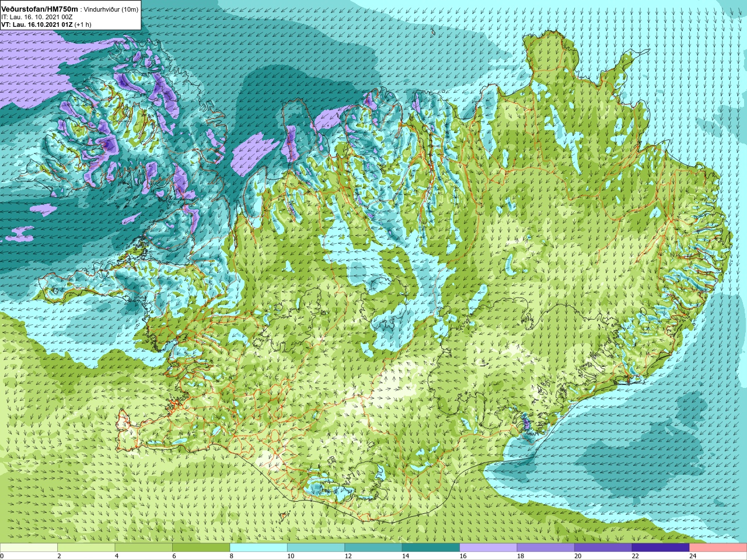The height and width of the screenshot is (560, 747).
Task: Click the legend scale label '24'
Action: [693, 556]
